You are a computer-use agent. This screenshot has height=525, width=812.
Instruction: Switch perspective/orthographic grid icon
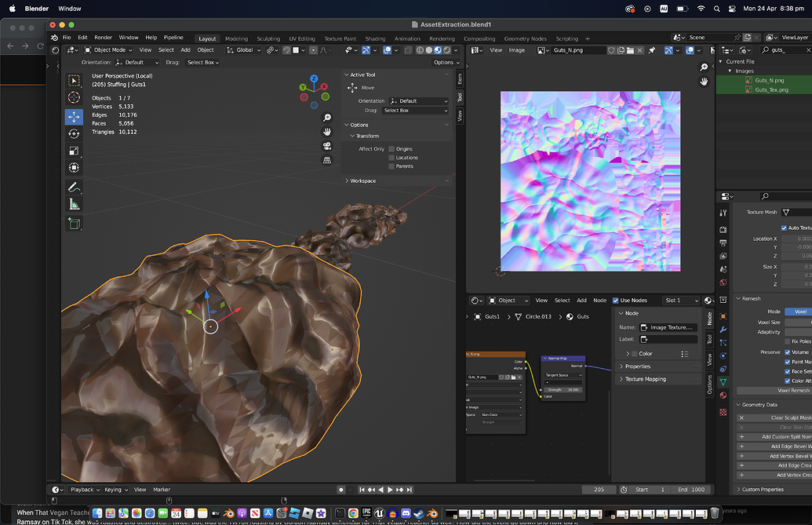pos(327,160)
